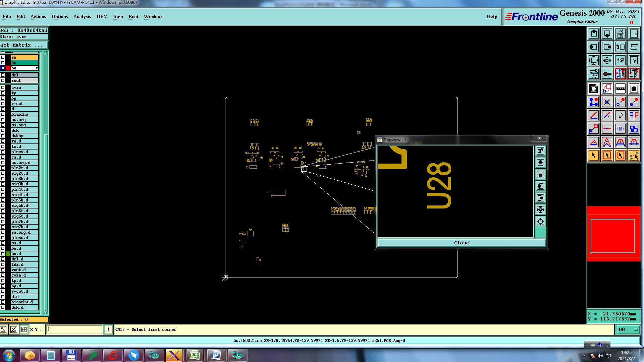Select the ruler measurement tool
Viewport: 644px width, 362px height.
pyautogui.click(x=620, y=89)
